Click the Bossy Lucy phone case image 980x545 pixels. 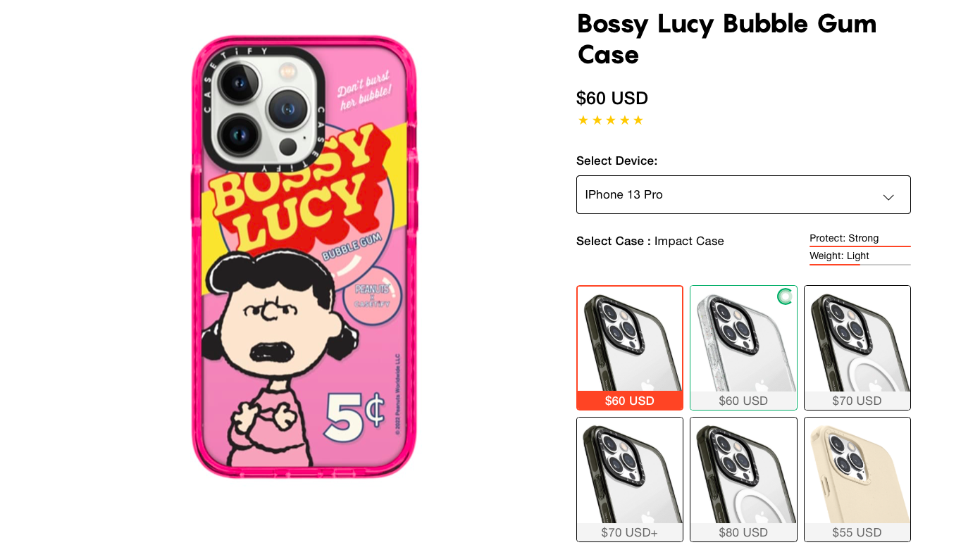[304, 256]
